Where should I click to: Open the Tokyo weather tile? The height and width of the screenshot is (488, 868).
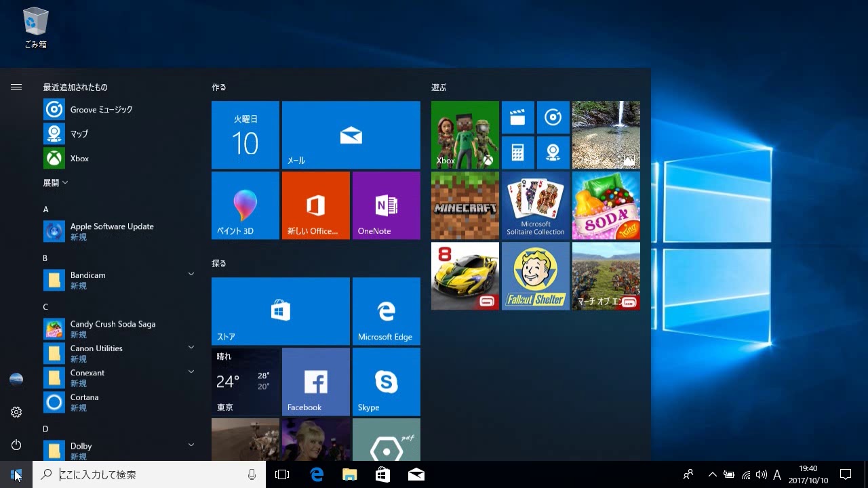tap(245, 382)
